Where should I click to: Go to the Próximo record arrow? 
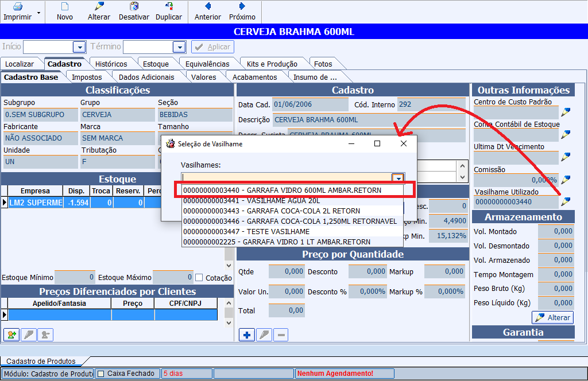pos(242,7)
